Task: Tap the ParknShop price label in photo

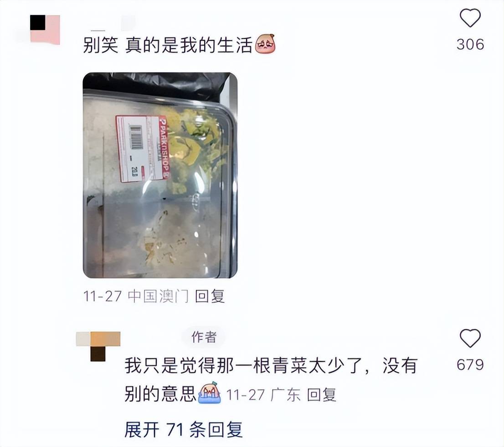Action: (x=142, y=148)
